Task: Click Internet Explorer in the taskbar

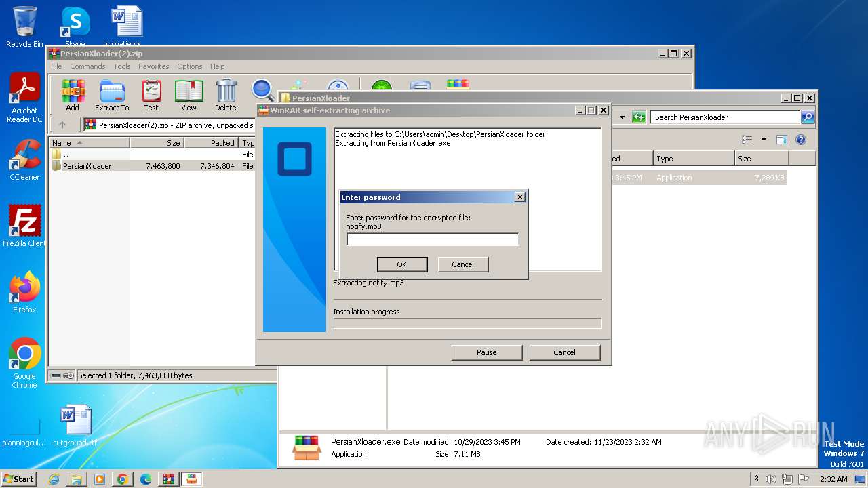Action: (x=54, y=479)
